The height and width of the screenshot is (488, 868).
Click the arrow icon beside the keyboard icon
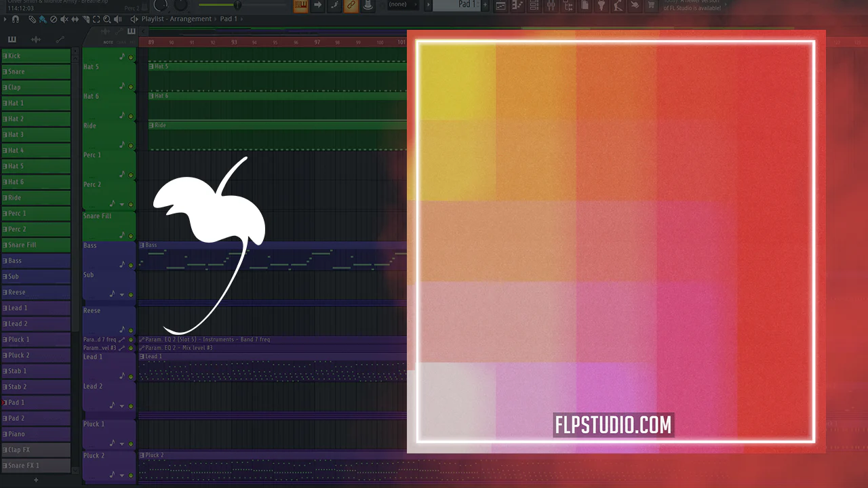click(x=317, y=5)
